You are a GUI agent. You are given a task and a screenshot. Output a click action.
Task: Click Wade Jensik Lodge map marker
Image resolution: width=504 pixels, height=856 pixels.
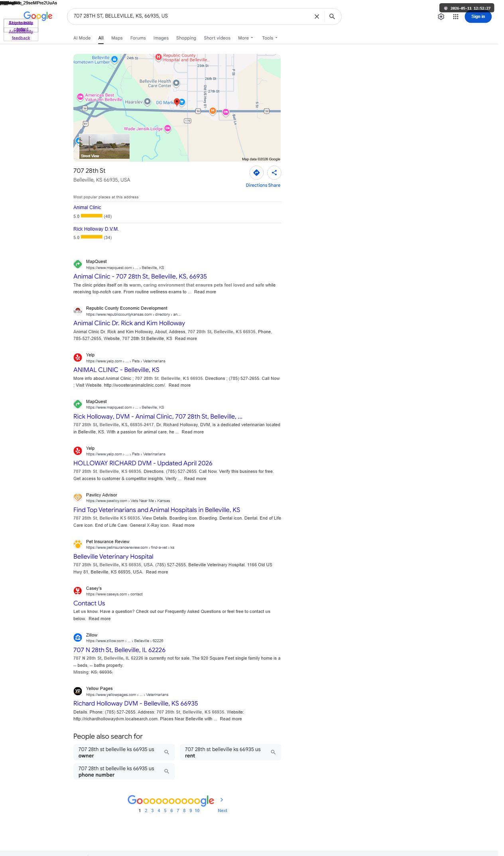[x=168, y=128]
